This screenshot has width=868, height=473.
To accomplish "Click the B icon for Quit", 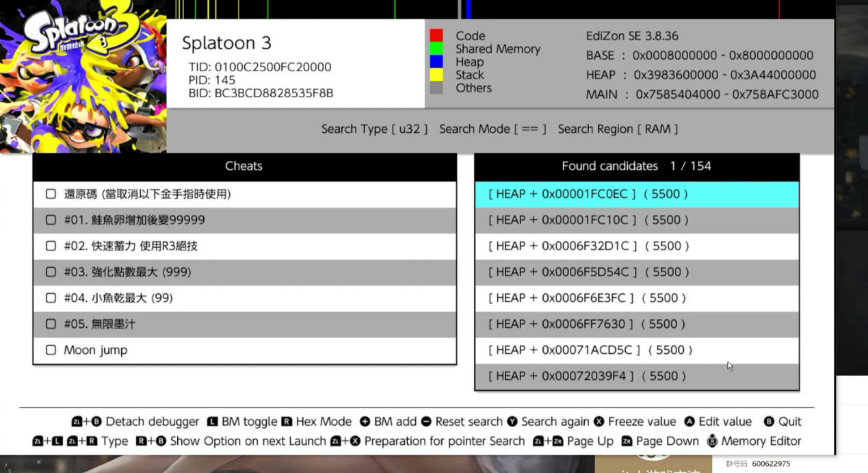I will [x=769, y=422].
